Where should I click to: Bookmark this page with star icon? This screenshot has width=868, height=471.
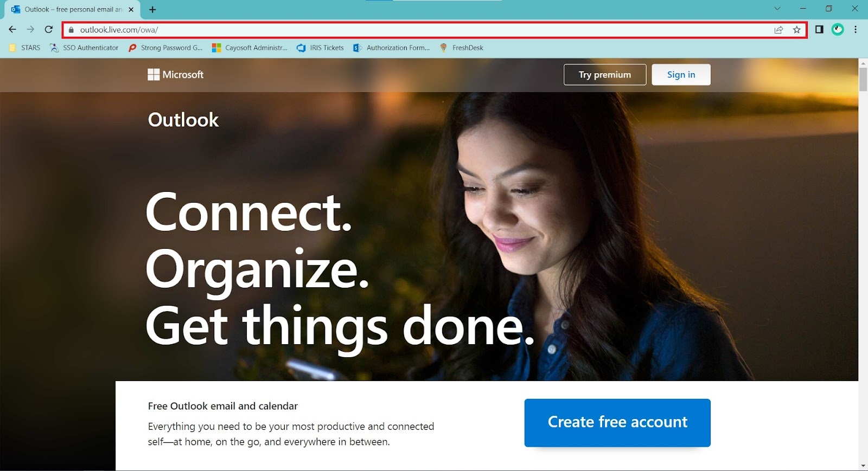click(796, 30)
